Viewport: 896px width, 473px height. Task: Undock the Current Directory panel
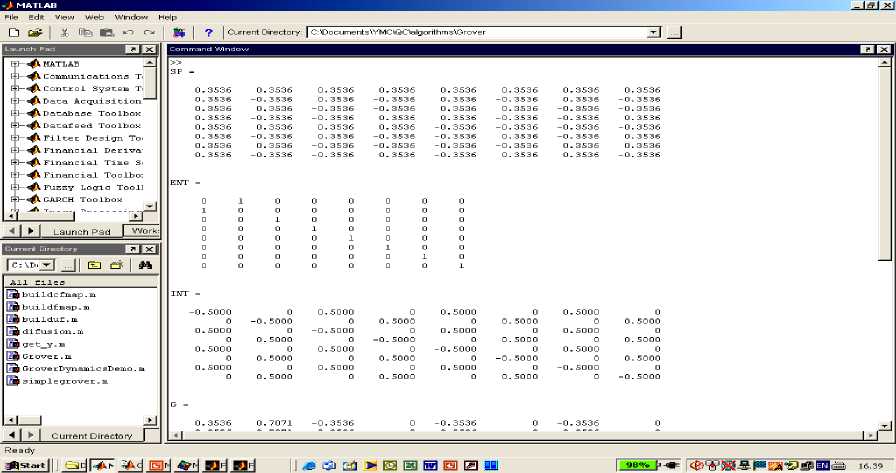pyautogui.click(x=133, y=249)
